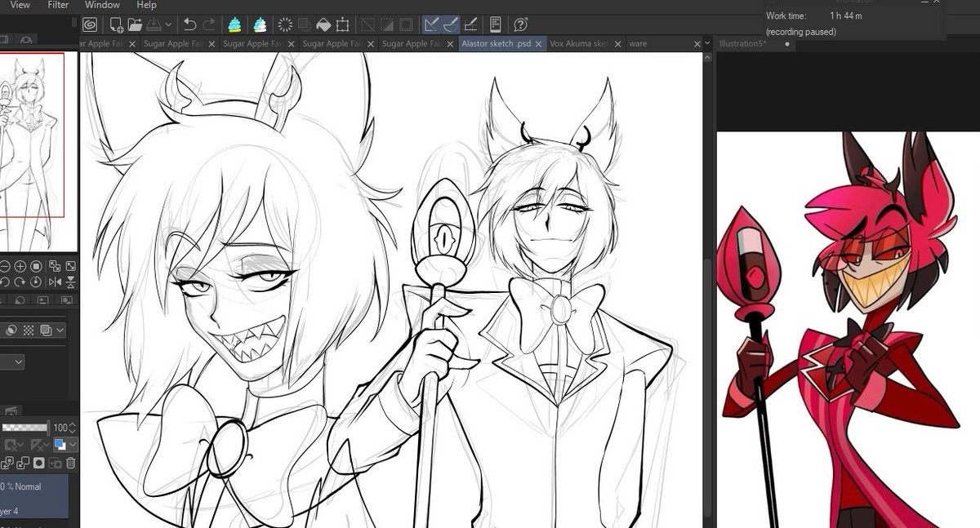Viewport: 980px width, 528px height.
Task: Select the Illustration5* tab
Action: [742, 43]
